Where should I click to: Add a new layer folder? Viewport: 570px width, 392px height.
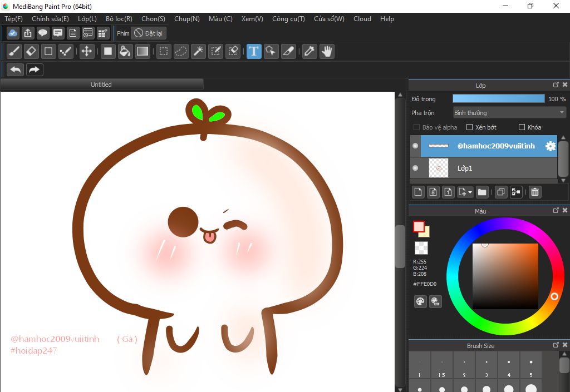(482, 192)
